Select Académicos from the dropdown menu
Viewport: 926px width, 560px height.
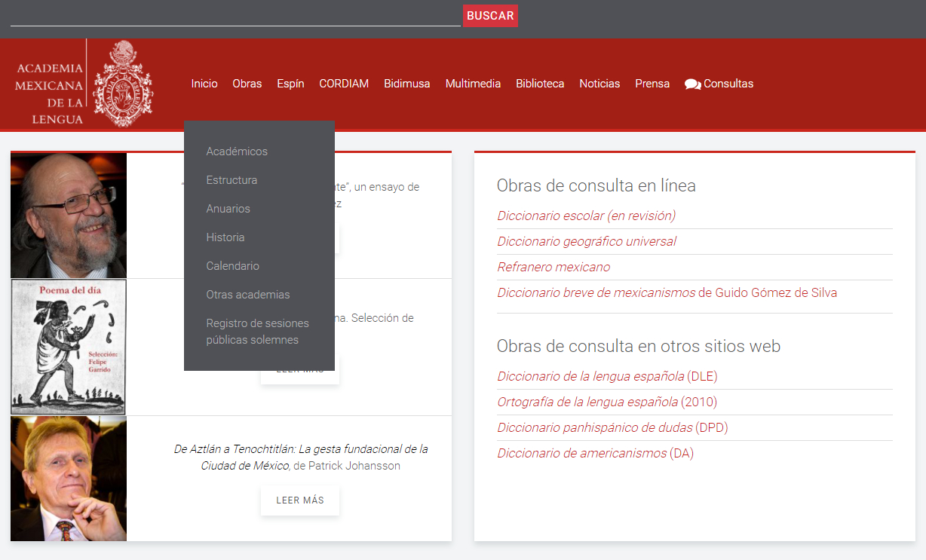coord(237,151)
